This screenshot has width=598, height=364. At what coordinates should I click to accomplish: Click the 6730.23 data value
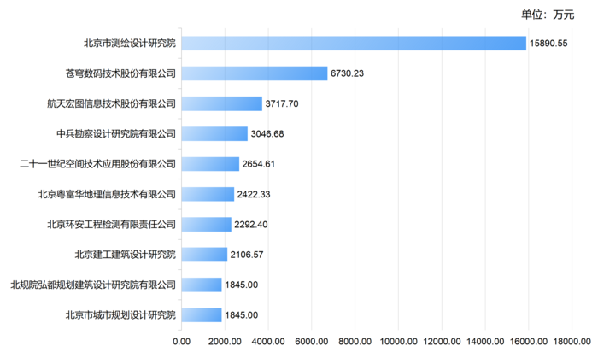[347, 73]
